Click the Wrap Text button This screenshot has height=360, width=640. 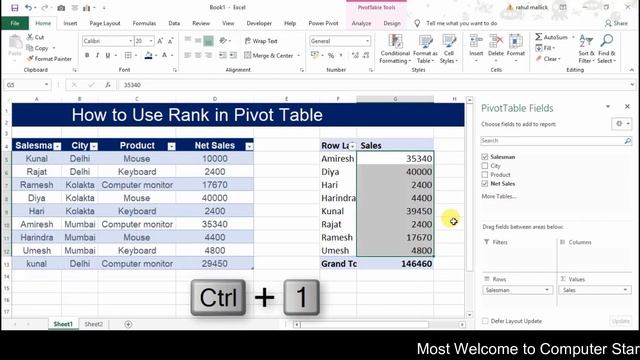[261, 41]
